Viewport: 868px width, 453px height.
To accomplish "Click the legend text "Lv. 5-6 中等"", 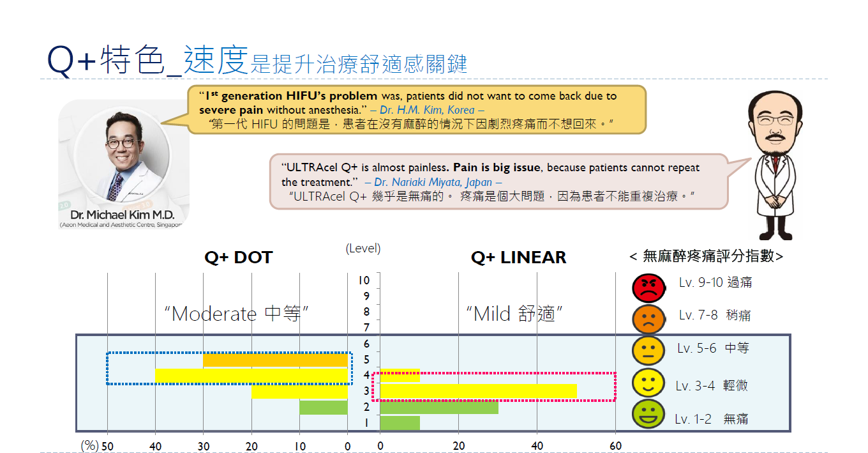I will [x=713, y=348].
